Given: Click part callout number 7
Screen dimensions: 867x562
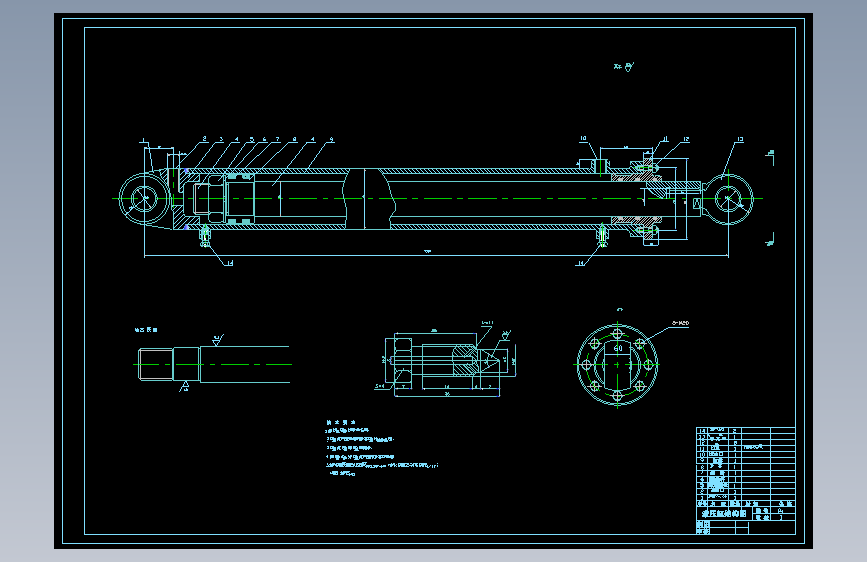Looking at the screenshot, I should (x=278, y=139).
